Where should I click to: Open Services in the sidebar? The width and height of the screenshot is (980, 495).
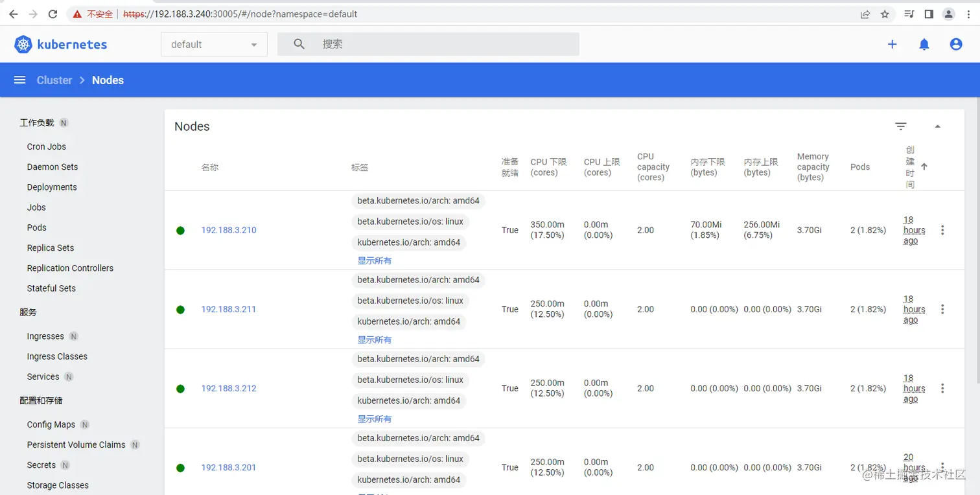(x=43, y=376)
